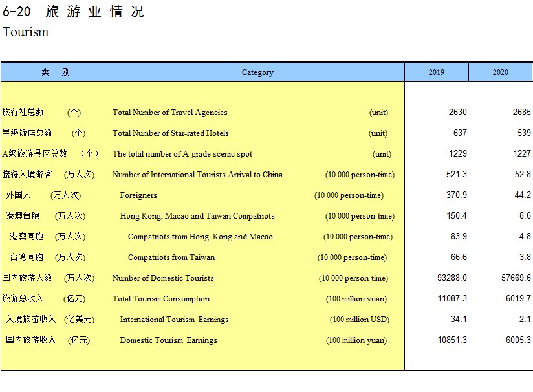This screenshot has width=533, height=392.
Task: Click '台湾同胞' row label
Action: coord(27,257)
